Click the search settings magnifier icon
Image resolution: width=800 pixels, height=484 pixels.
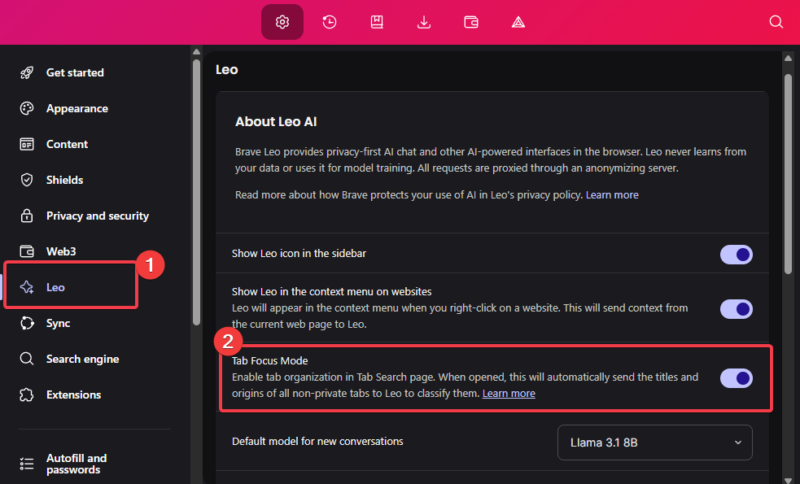tap(776, 21)
